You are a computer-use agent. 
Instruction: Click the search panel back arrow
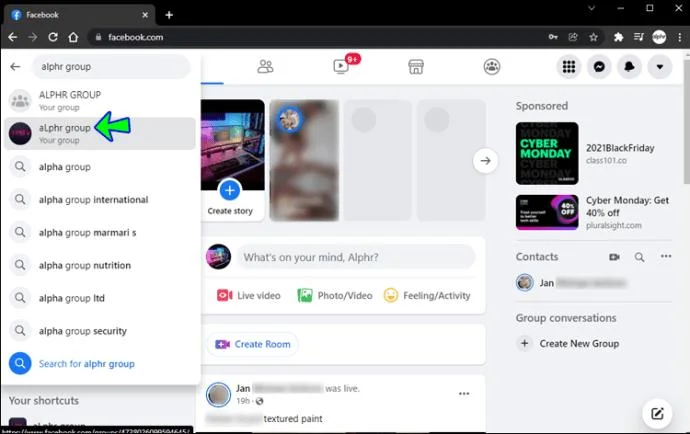pyautogui.click(x=15, y=66)
